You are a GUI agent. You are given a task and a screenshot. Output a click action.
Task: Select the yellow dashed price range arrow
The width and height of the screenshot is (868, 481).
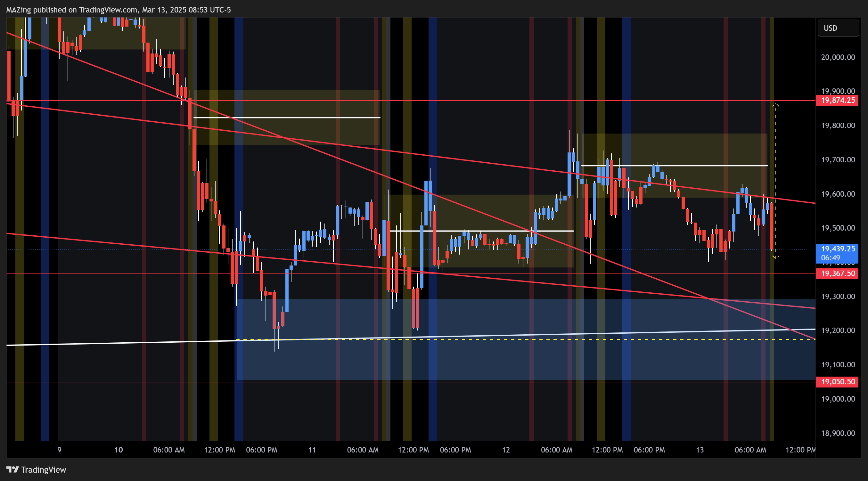coord(776,181)
